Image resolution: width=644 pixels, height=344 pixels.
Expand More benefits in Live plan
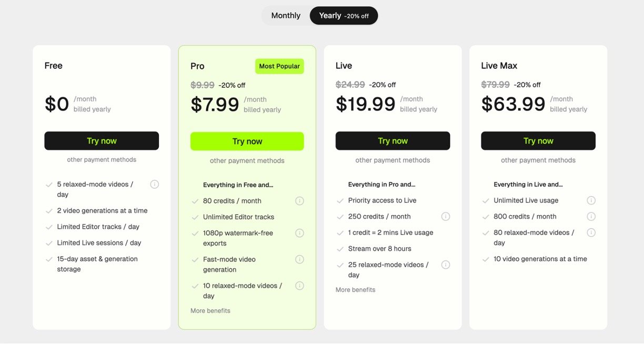pyautogui.click(x=356, y=290)
